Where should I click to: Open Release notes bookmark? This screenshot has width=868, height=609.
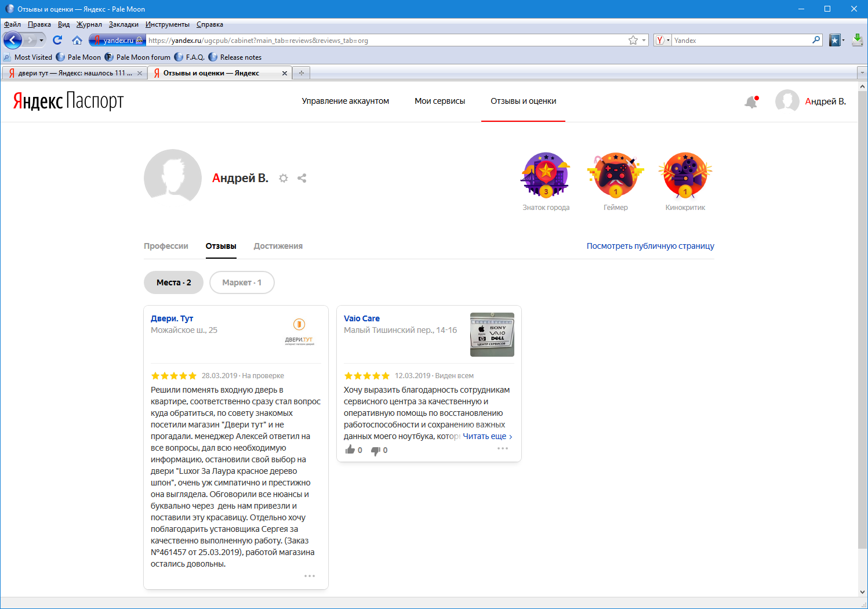235,57
